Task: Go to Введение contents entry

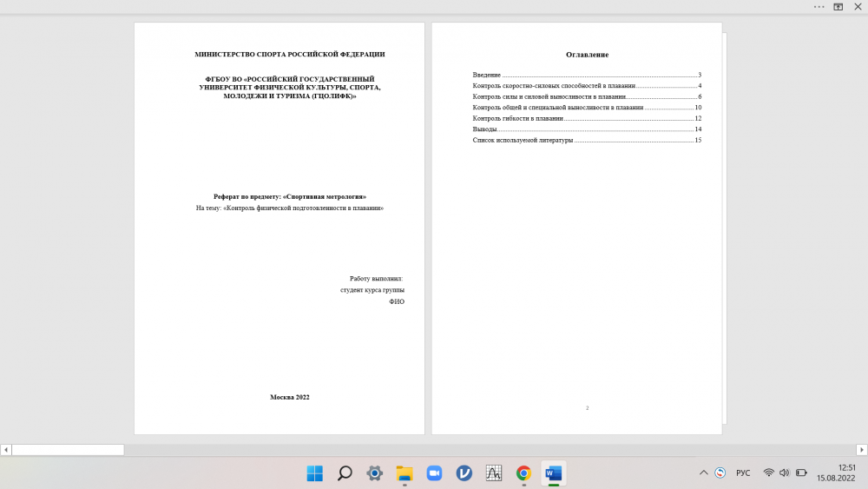Action: 587,75
